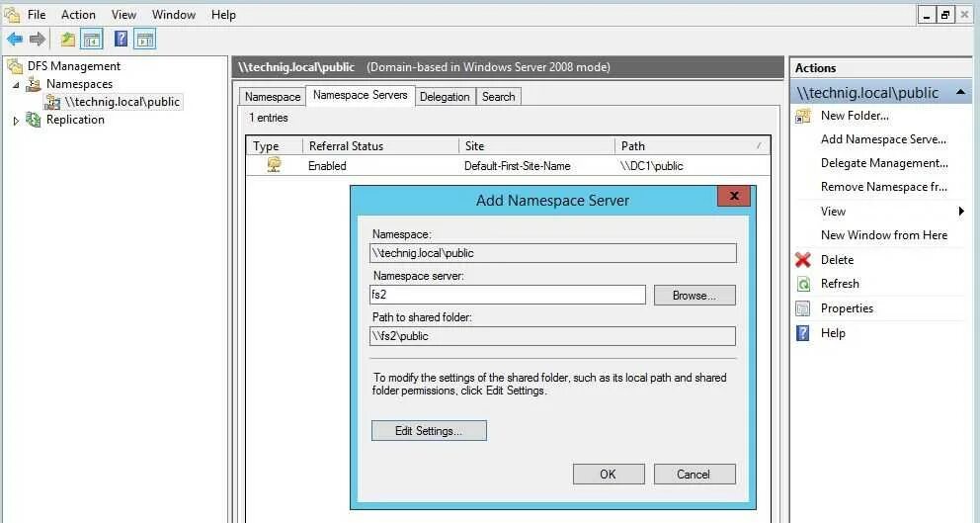Click the Up one level folder icon
This screenshot has width=980, height=523.
(67, 40)
